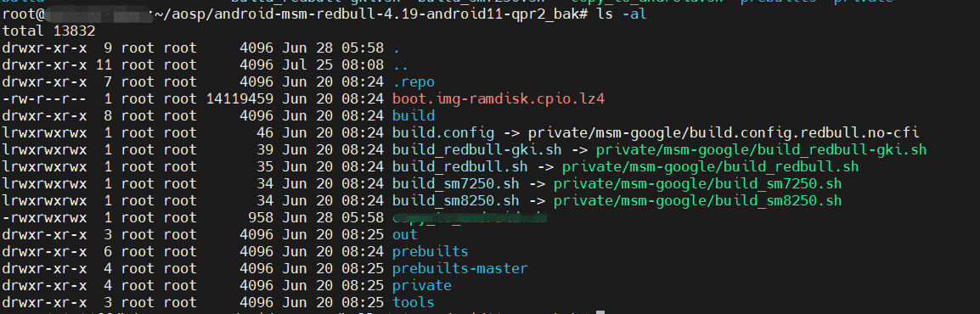
Task: Click the 'root@' text in the prompt
Action: coord(23,14)
